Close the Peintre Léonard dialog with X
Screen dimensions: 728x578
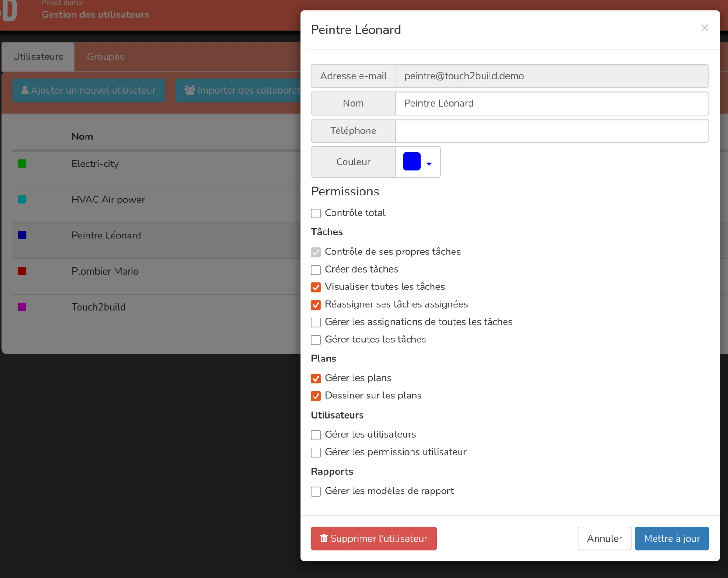(x=705, y=28)
